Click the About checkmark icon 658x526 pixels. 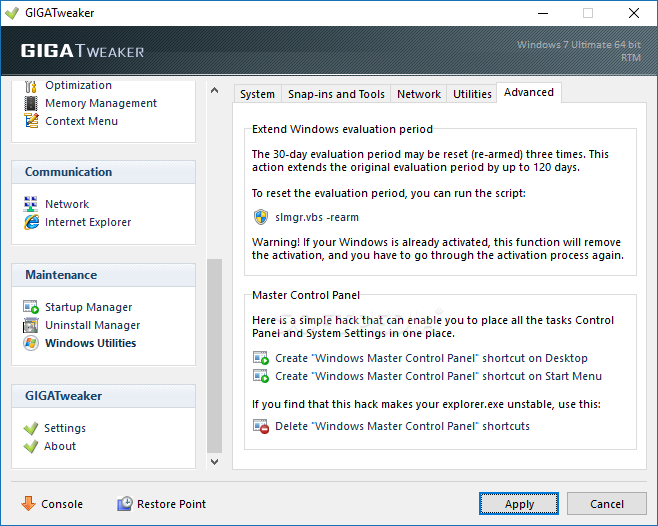click(31, 446)
